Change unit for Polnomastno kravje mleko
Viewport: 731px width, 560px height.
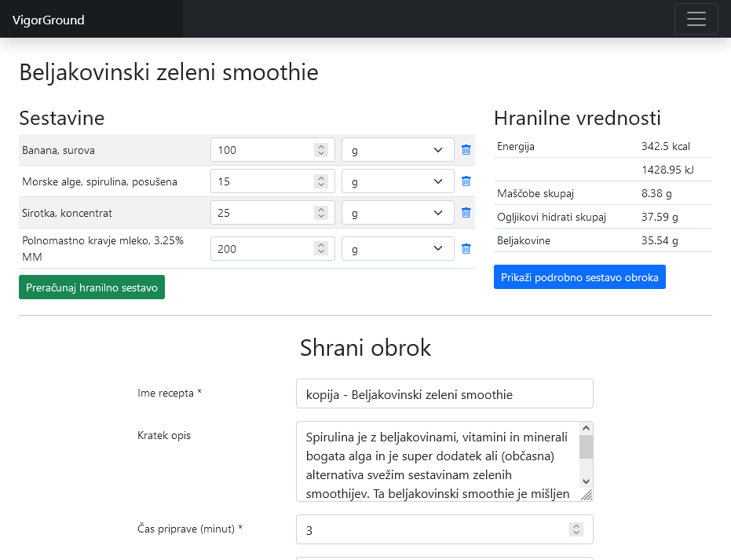397,249
